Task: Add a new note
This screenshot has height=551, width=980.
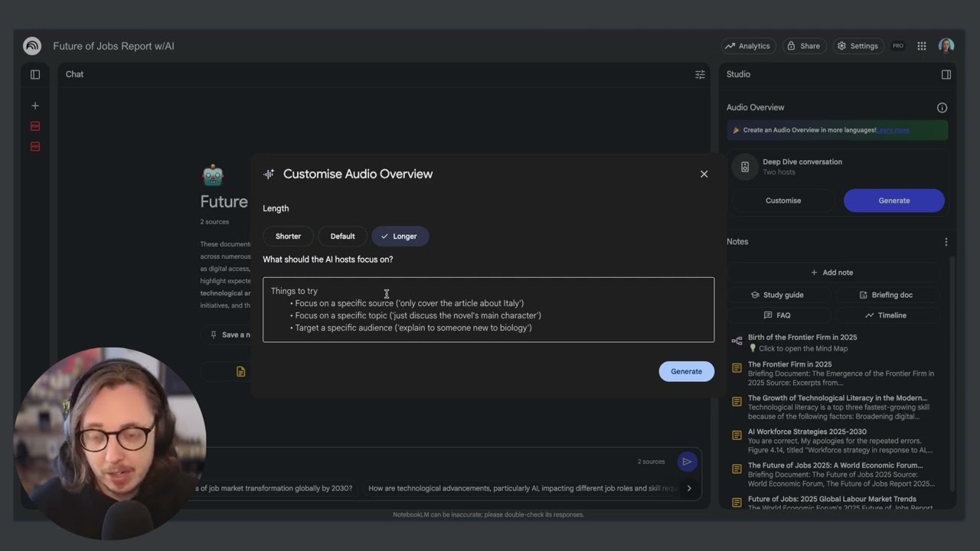Action: pos(832,272)
